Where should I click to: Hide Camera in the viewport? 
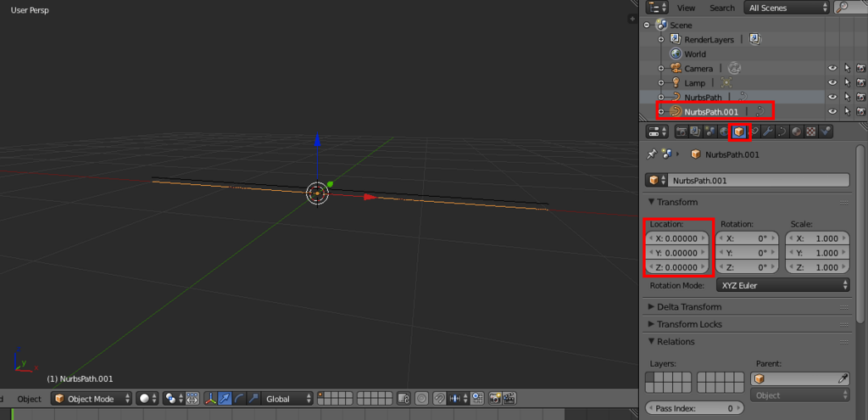point(832,68)
